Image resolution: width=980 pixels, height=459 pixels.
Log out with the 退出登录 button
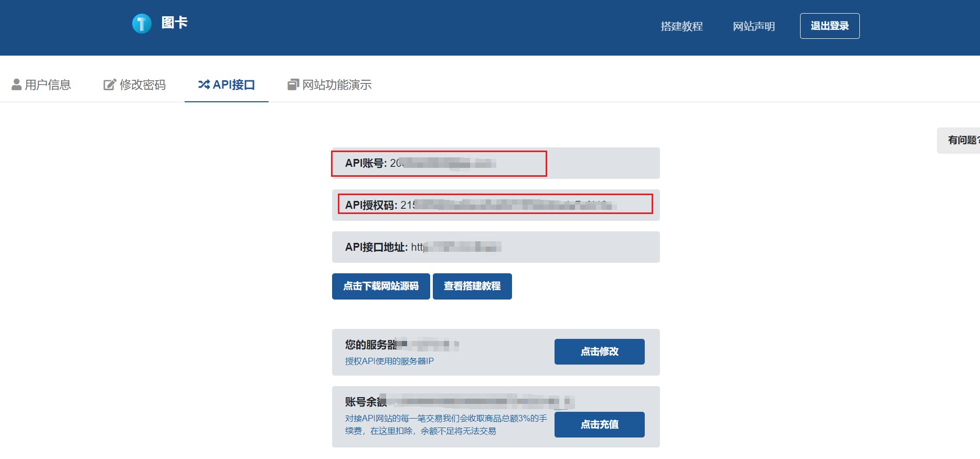click(x=829, y=26)
